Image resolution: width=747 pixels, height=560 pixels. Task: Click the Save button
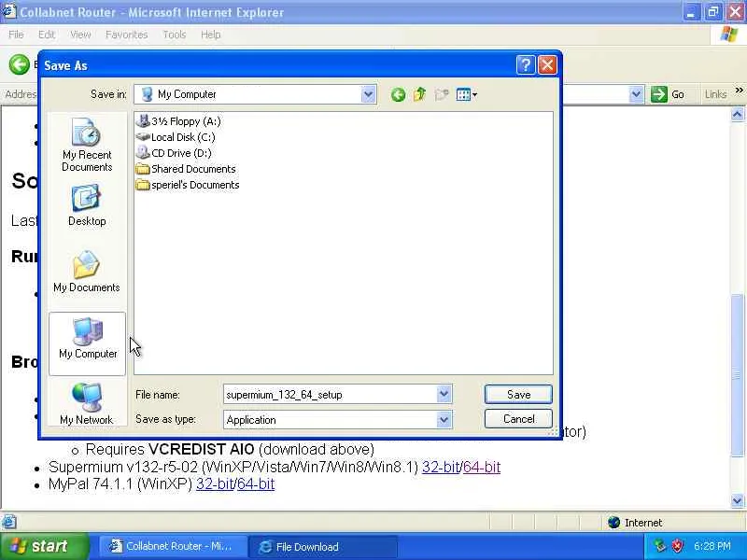[x=518, y=394]
